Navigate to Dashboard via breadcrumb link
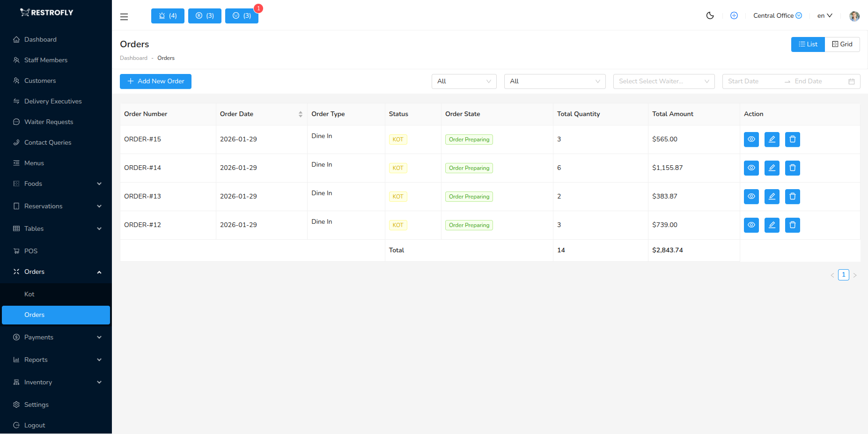This screenshot has height=434, width=868. point(133,58)
